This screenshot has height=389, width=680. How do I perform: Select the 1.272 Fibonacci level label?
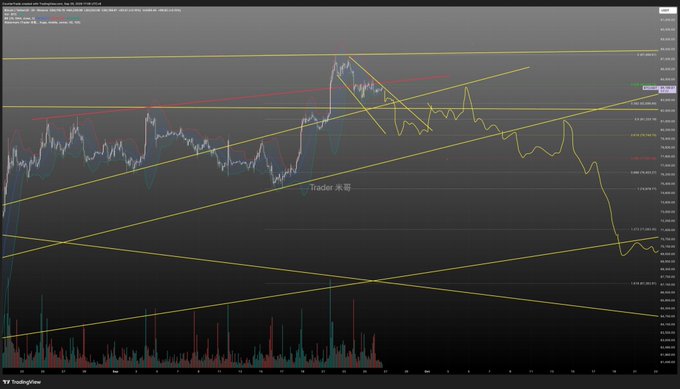tap(644, 229)
